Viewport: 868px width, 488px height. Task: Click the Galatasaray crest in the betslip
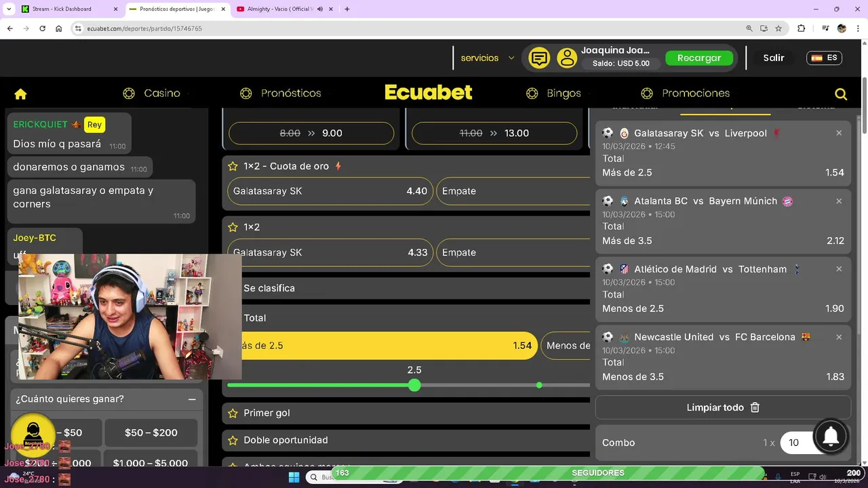point(624,134)
